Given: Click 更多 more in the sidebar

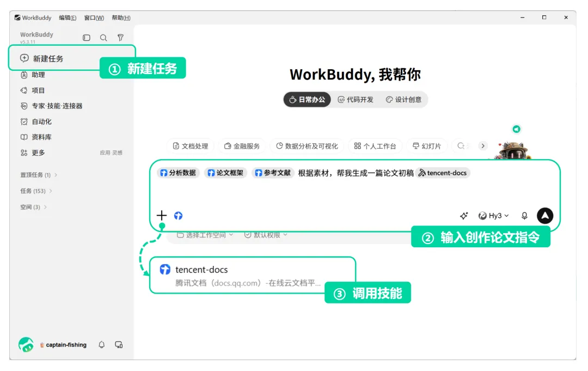Looking at the screenshot, I should tap(33, 153).
